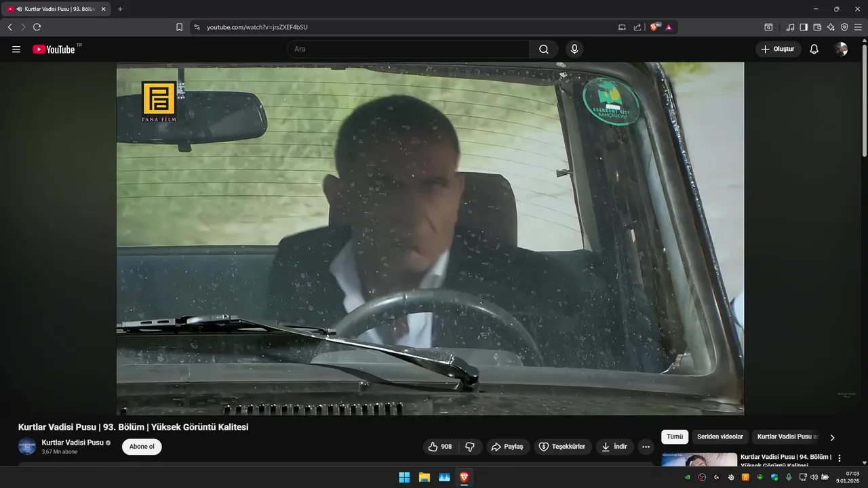This screenshot has width=868, height=488.
Task: Open a new browser tab
Action: click(x=120, y=9)
